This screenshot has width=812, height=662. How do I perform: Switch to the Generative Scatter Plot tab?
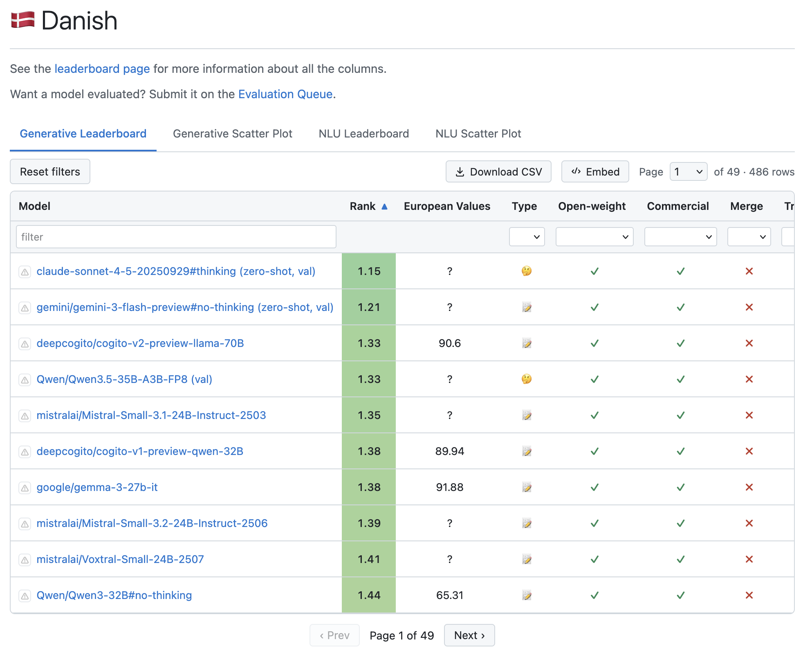(x=233, y=134)
